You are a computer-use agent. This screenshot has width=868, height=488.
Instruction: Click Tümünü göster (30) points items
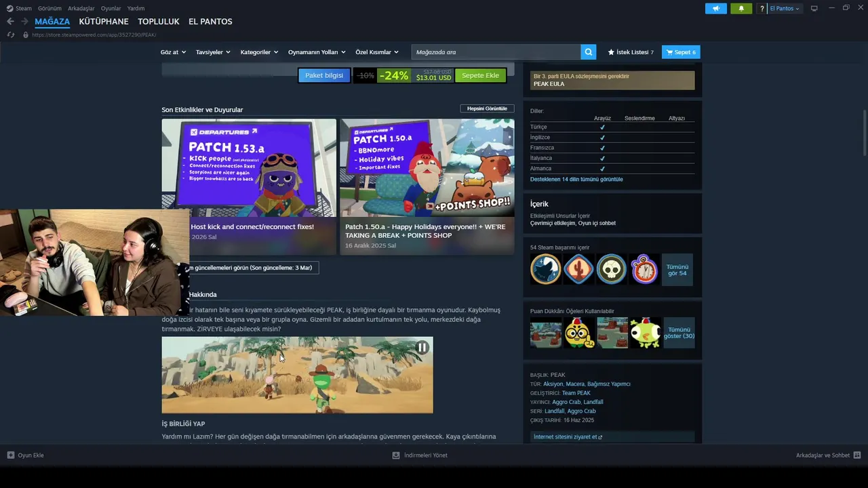tap(679, 333)
